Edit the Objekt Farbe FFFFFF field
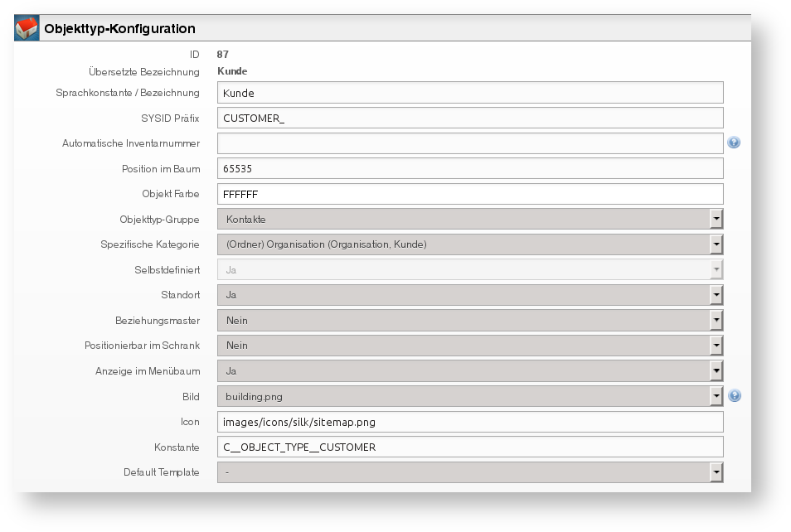791x532 pixels. pyautogui.click(x=470, y=194)
